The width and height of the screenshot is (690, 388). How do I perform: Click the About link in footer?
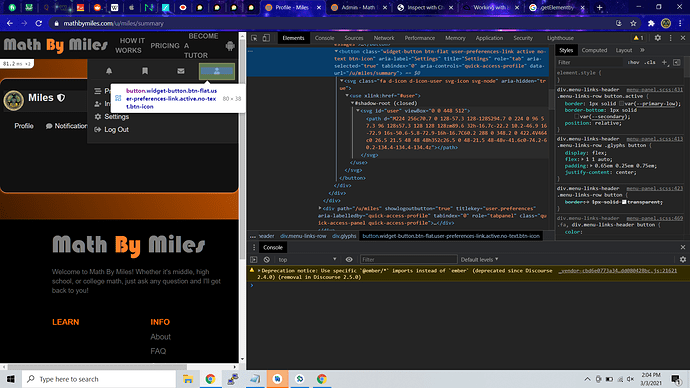[x=161, y=337]
